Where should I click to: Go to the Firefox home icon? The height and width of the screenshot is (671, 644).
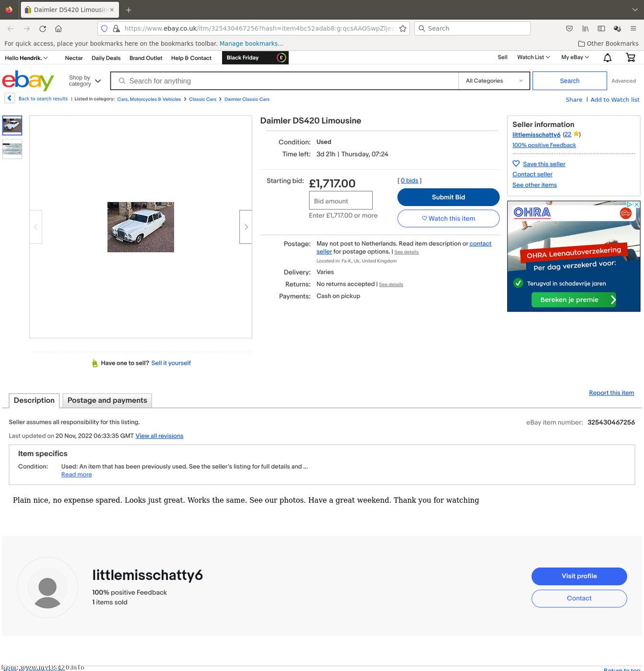click(59, 29)
